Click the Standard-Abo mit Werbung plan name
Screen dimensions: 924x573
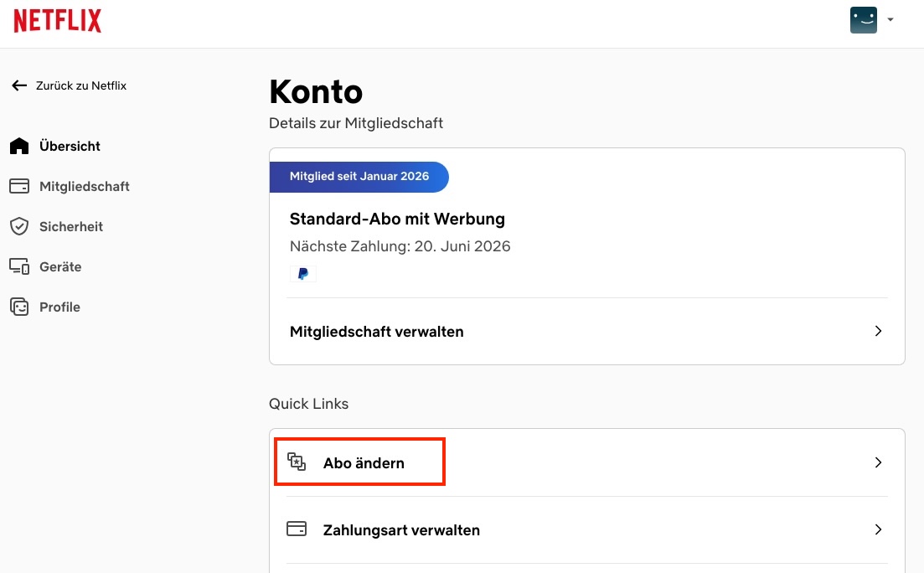[397, 219]
